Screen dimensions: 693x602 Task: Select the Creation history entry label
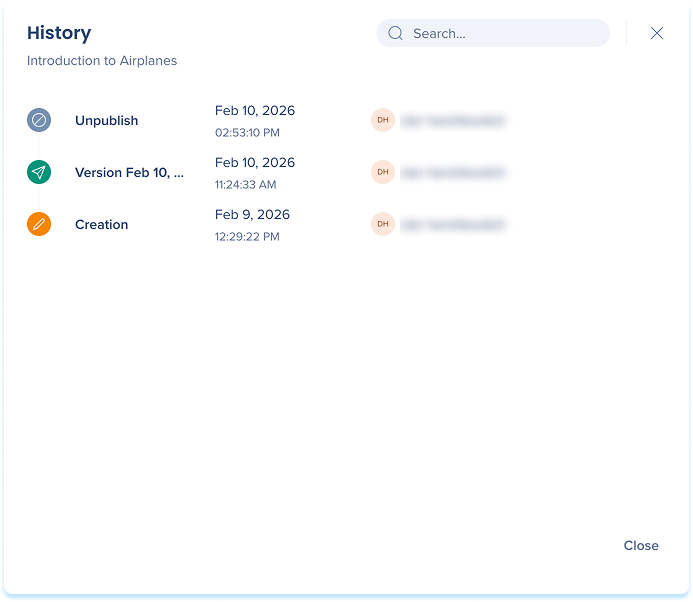pyautogui.click(x=101, y=225)
